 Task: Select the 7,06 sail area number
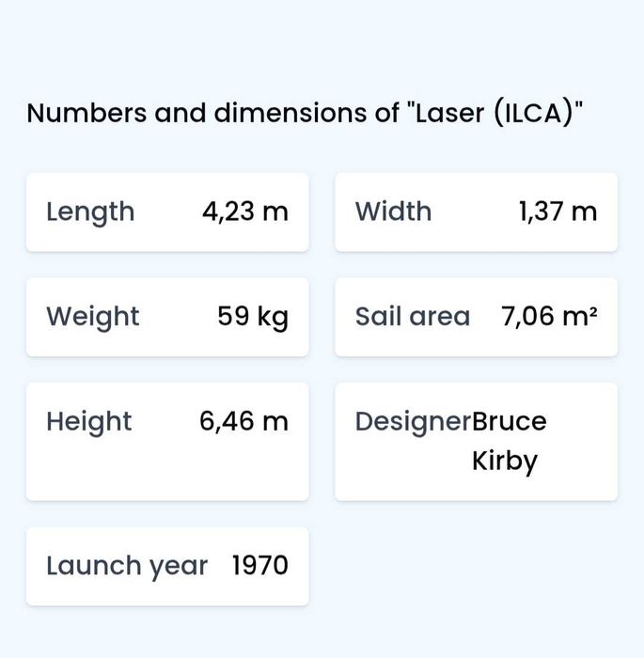tap(527, 317)
